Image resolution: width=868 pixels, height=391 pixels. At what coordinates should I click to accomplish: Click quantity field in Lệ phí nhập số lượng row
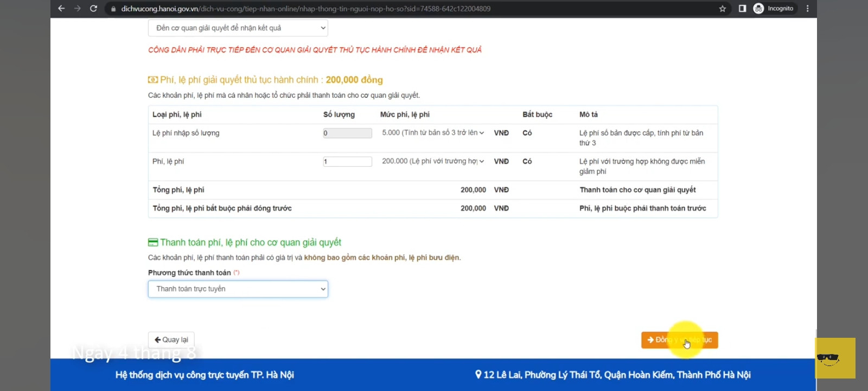pos(348,133)
